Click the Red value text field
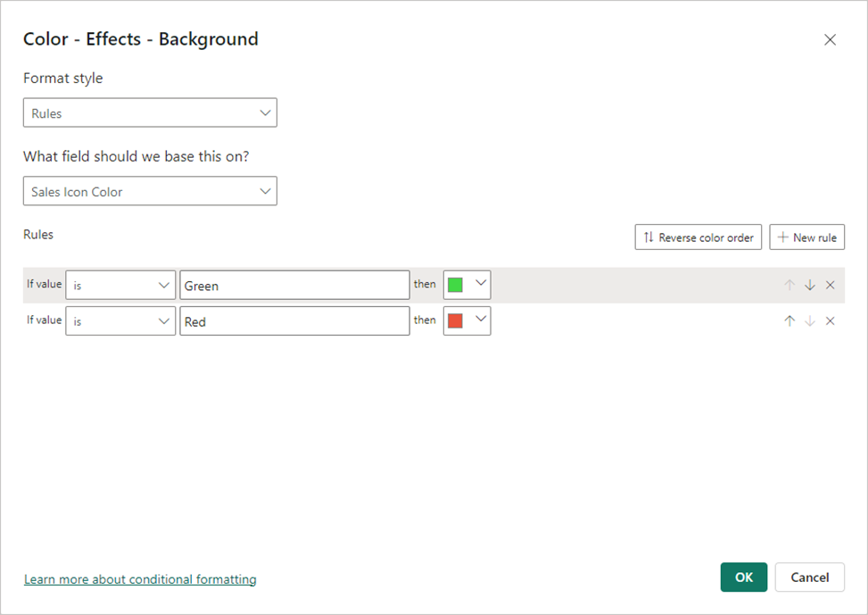Image resolution: width=868 pixels, height=615 pixels. point(294,321)
